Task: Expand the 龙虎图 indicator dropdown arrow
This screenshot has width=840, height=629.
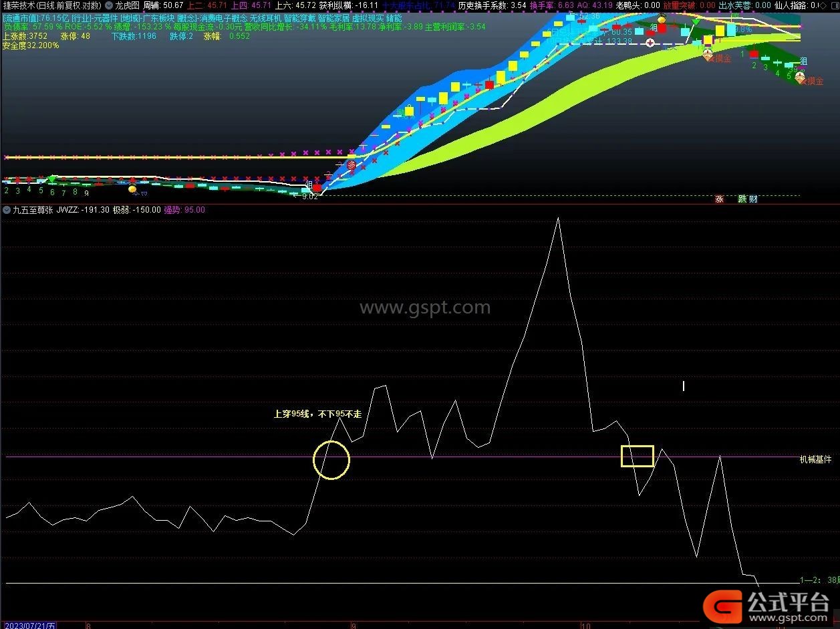Action: click(x=109, y=5)
